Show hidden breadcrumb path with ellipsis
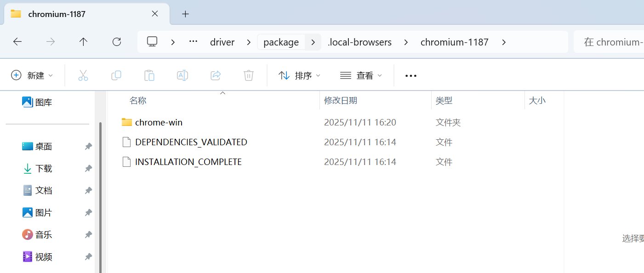Screen dimensions: 644x273 coord(193,42)
